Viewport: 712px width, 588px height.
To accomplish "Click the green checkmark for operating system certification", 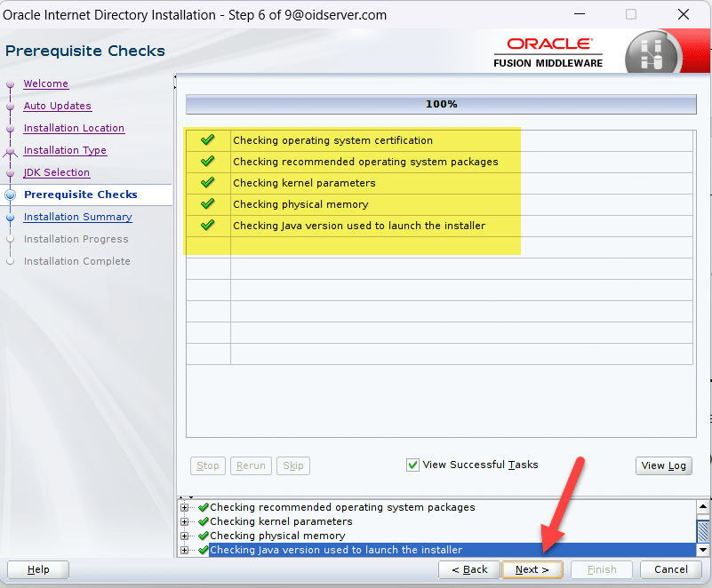I will (x=208, y=140).
